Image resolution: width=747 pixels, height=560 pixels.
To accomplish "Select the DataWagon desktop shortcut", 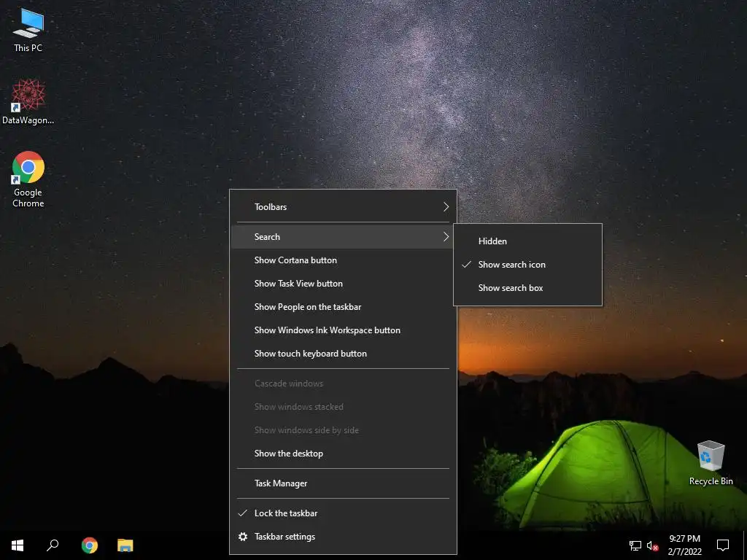I will 28,102.
